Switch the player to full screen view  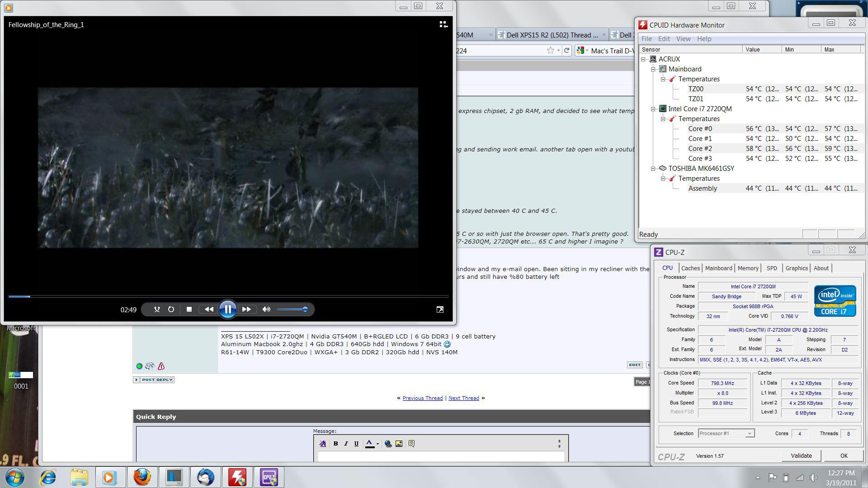pyautogui.click(x=440, y=310)
